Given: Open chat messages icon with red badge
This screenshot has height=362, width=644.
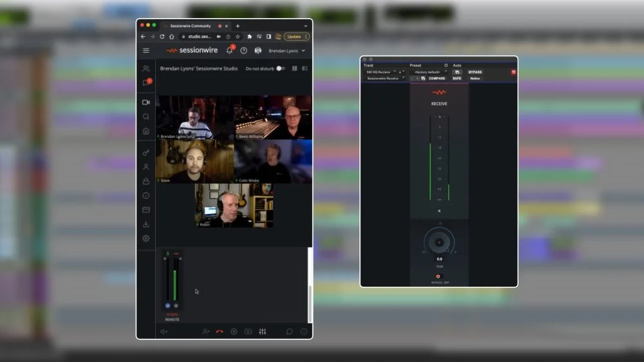Looking at the screenshot, I should pos(147,82).
